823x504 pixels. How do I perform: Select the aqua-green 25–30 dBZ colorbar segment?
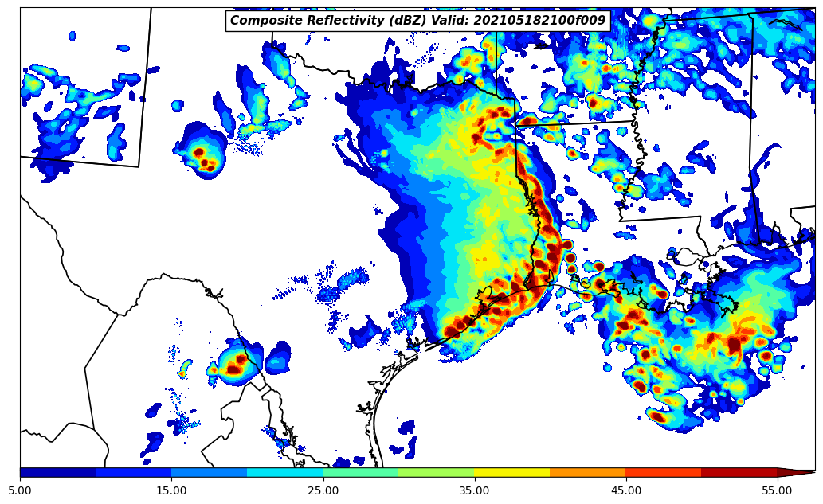click(360, 472)
